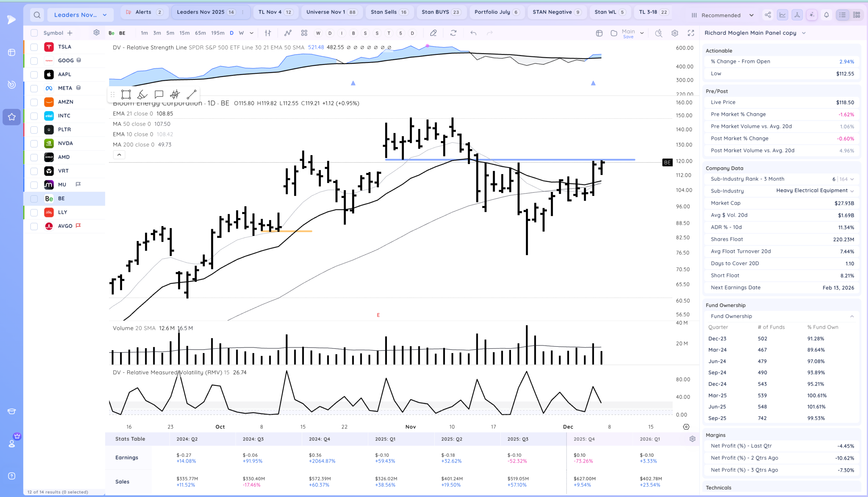Open the alerts bell icon

pyautogui.click(x=826, y=15)
